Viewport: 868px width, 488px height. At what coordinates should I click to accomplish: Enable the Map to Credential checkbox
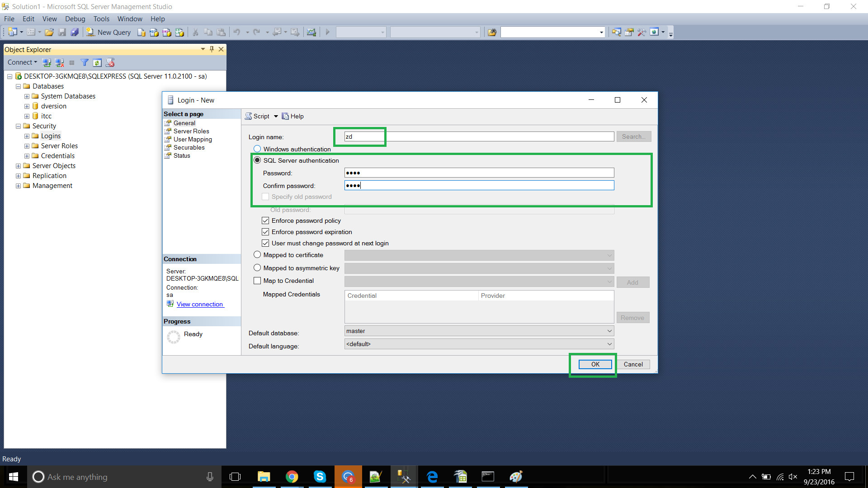[x=257, y=281]
